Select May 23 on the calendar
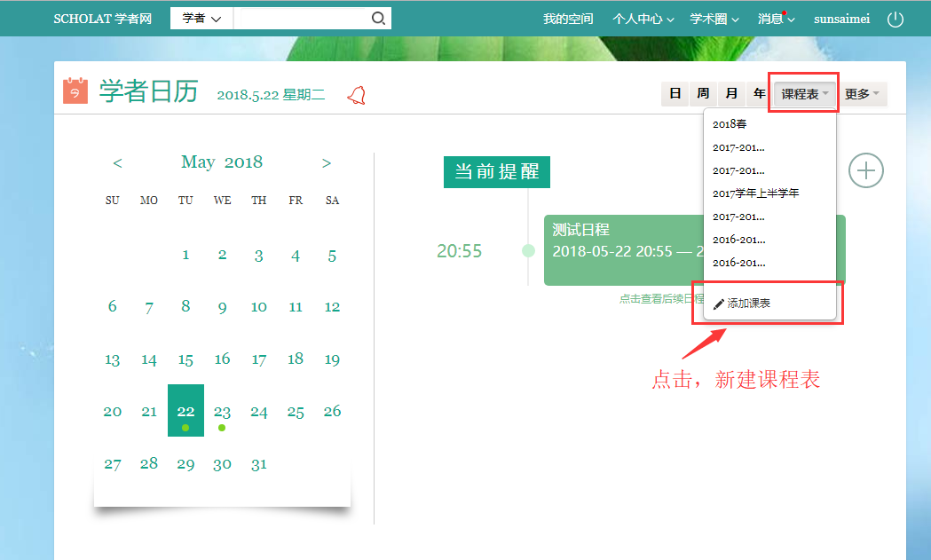The width and height of the screenshot is (931, 560). tap(222, 412)
